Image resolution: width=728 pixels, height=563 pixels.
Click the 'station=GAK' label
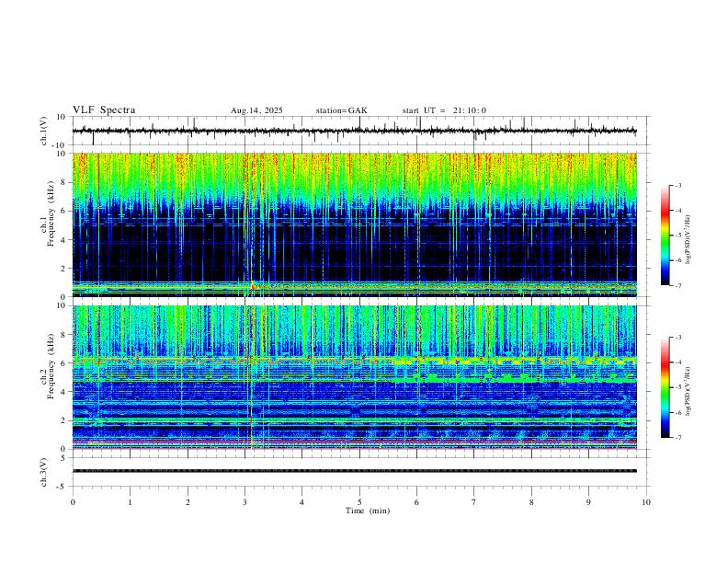pos(342,110)
